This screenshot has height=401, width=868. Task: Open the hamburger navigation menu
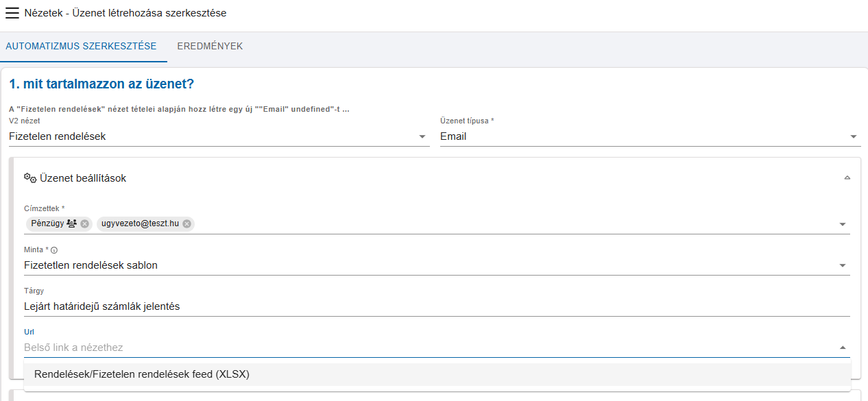[x=12, y=13]
